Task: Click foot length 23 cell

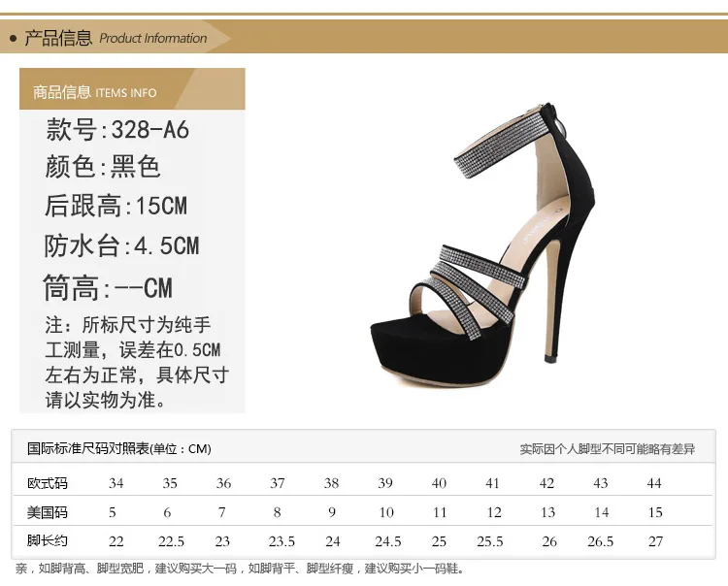Action: tap(222, 541)
